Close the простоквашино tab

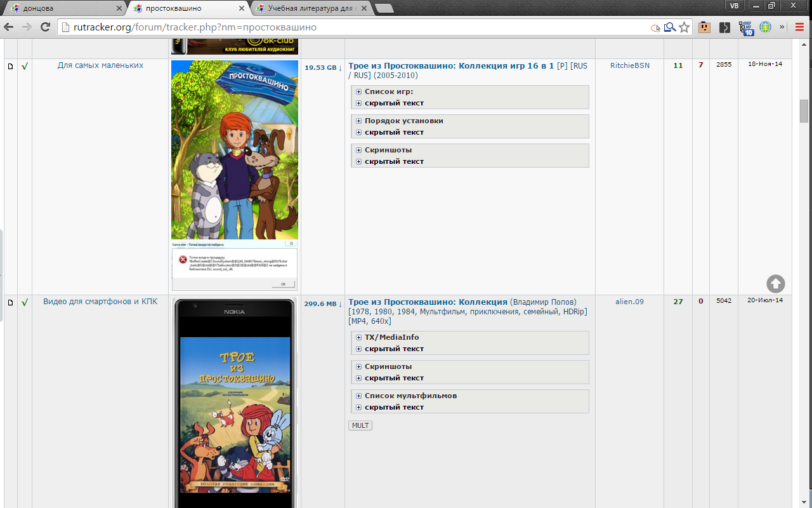(242, 8)
